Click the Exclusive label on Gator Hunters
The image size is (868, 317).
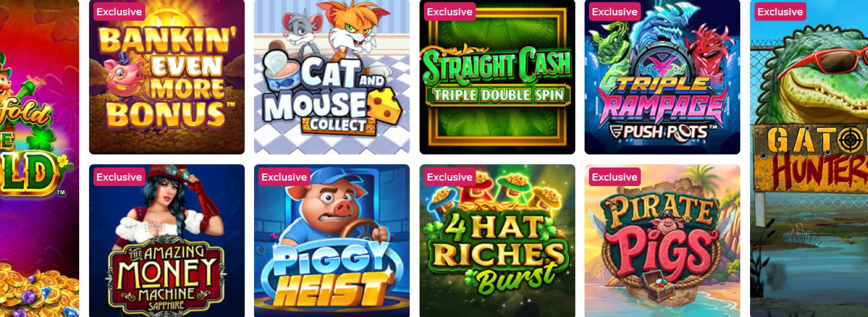[780, 12]
